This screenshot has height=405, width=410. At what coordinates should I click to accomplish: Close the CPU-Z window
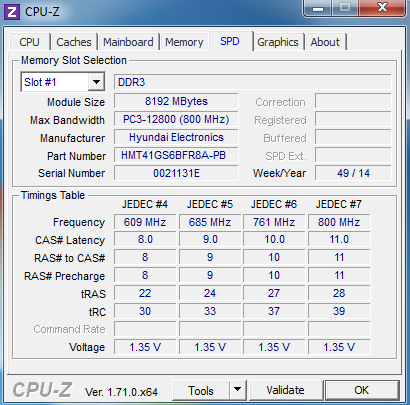(x=382, y=8)
